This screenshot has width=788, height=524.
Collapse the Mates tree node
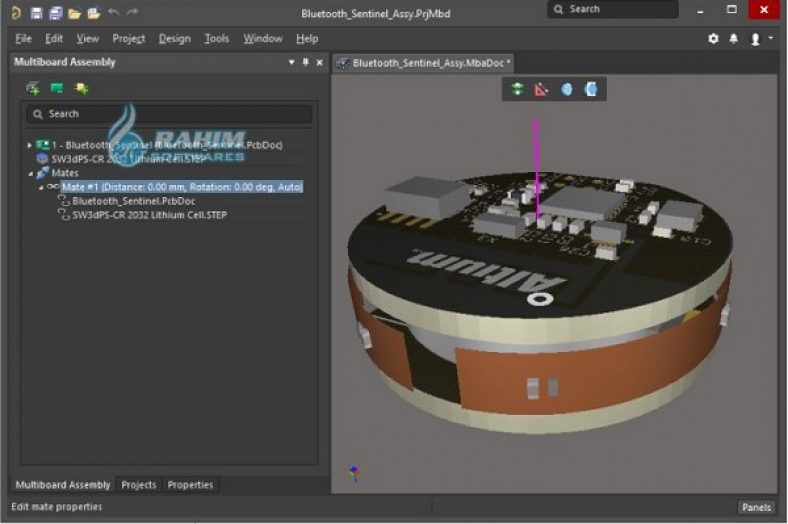[x=29, y=173]
